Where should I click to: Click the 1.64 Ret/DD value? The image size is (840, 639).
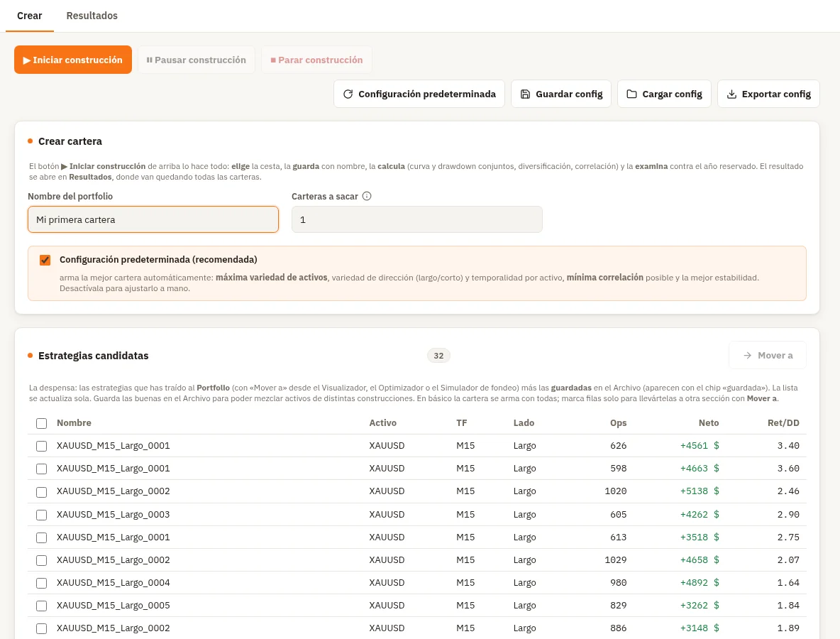coord(788,583)
